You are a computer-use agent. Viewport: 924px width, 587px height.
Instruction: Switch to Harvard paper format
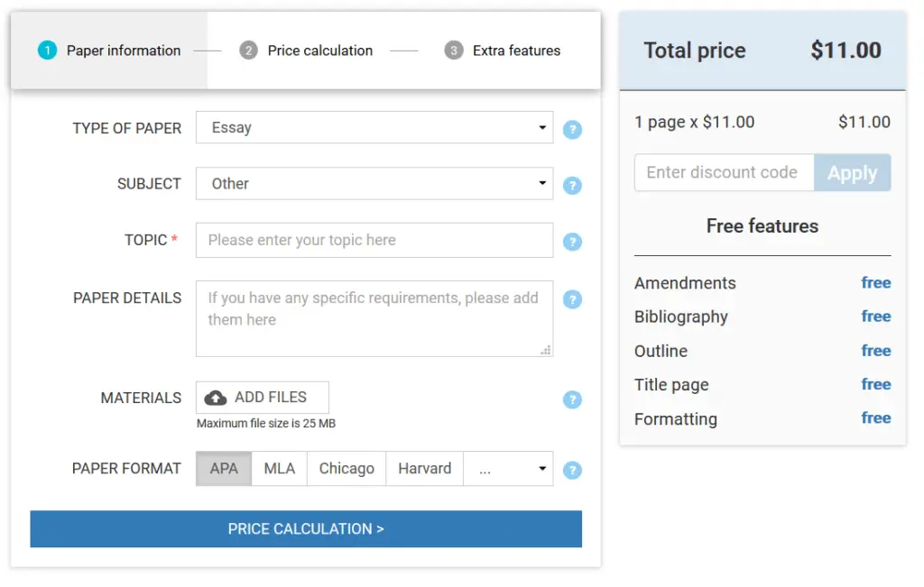click(x=424, y=469)
